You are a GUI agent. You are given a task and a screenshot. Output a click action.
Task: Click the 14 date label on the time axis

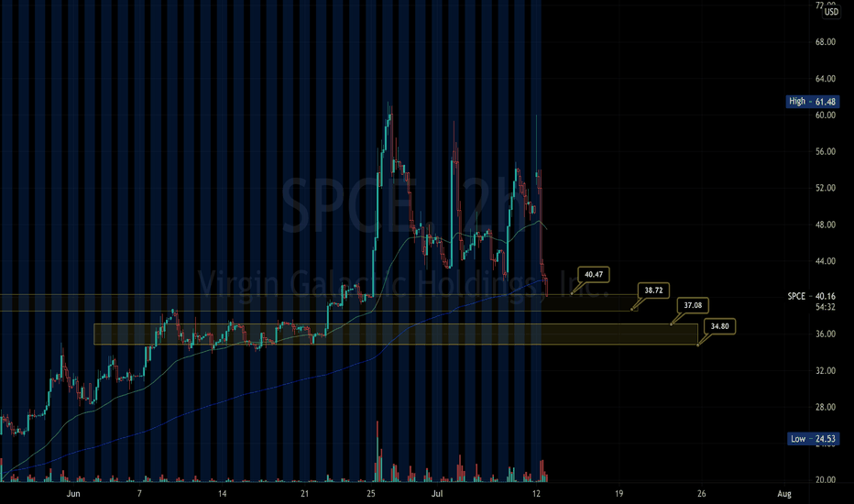click(223, 494)
